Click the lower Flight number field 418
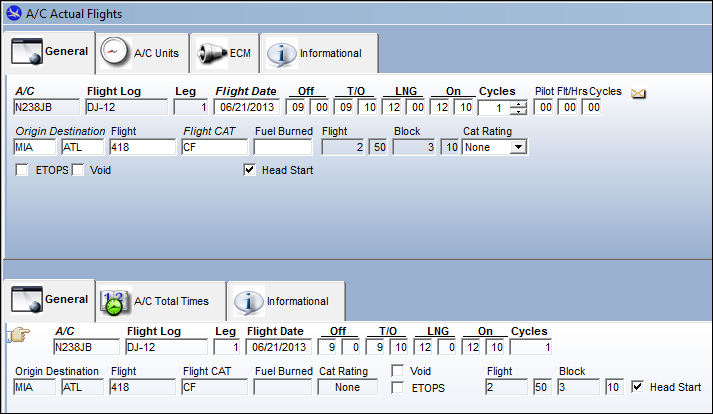Viewport: 713px width, 414px height. (142, 387)
